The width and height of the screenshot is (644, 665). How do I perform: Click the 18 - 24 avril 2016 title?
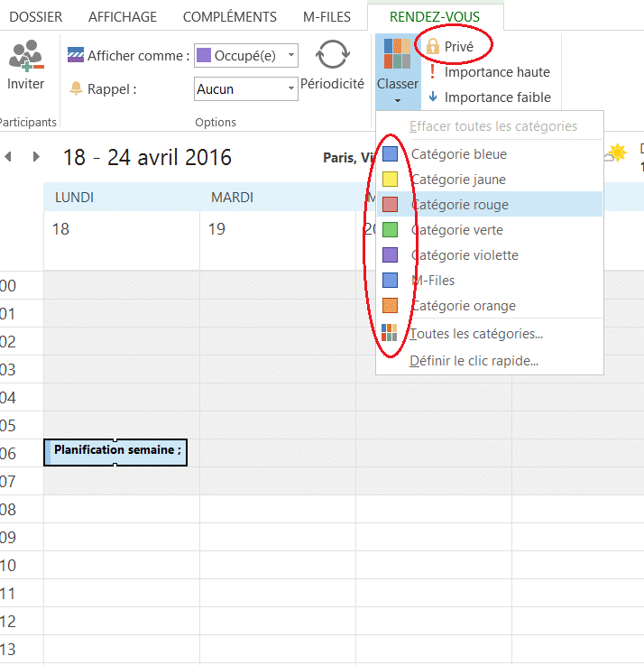pos(147,157)
